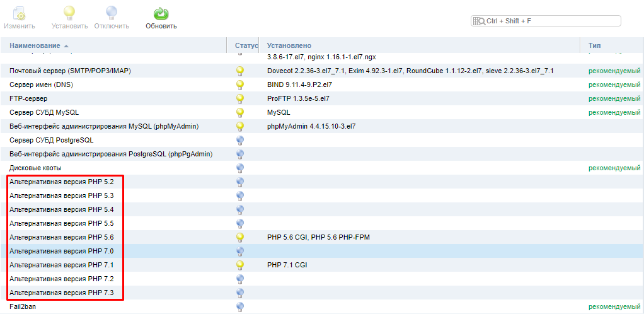This screenshot has height=314, width=644.
Task: Click the Отключить (Disable) toolbar icon
Action: pos(112,14)
